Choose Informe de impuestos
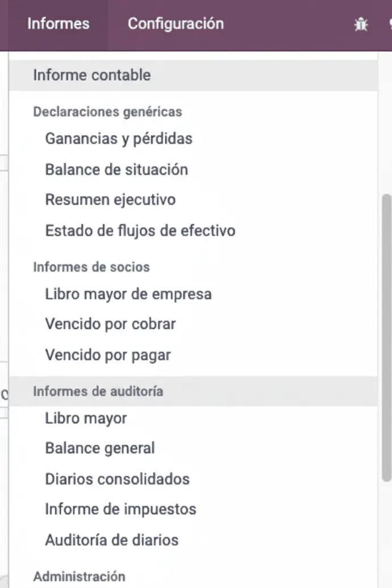This screenshot has width=392, height=588. (120, 509)
